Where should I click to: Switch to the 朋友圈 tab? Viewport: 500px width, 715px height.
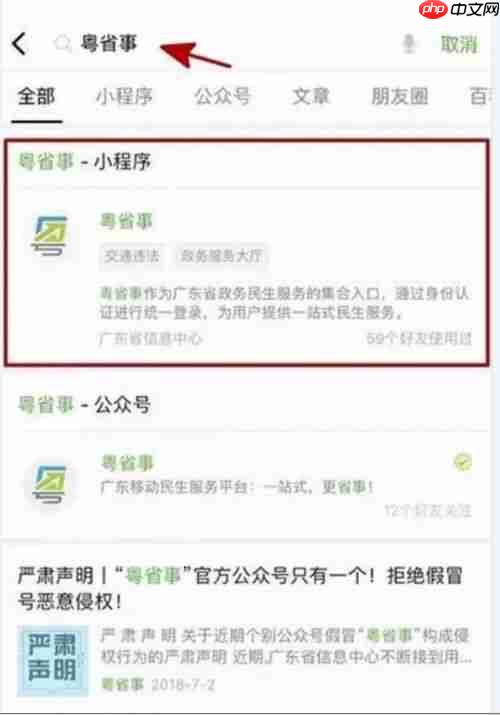(x=399, y=97)
